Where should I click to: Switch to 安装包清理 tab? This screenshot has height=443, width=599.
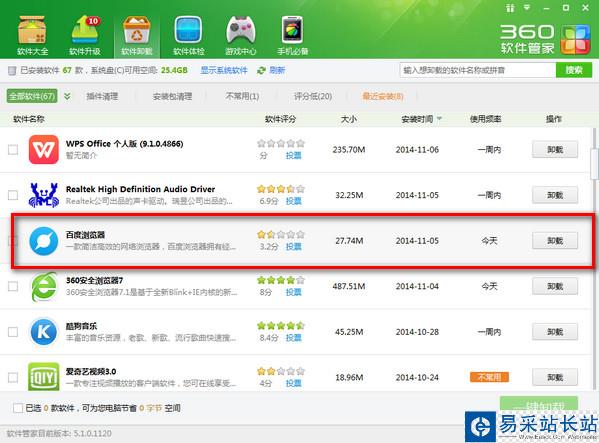coord(172,96)
